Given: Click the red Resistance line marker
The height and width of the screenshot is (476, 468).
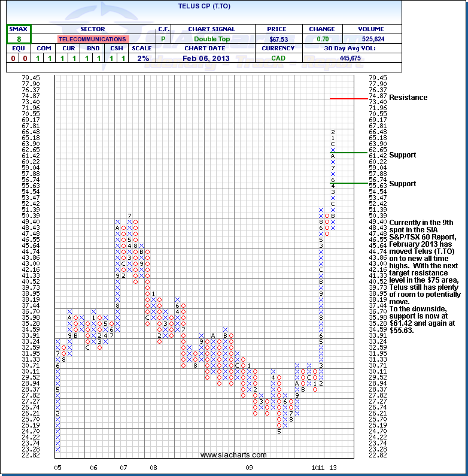Looking at the screenshot, I should 348,98.
